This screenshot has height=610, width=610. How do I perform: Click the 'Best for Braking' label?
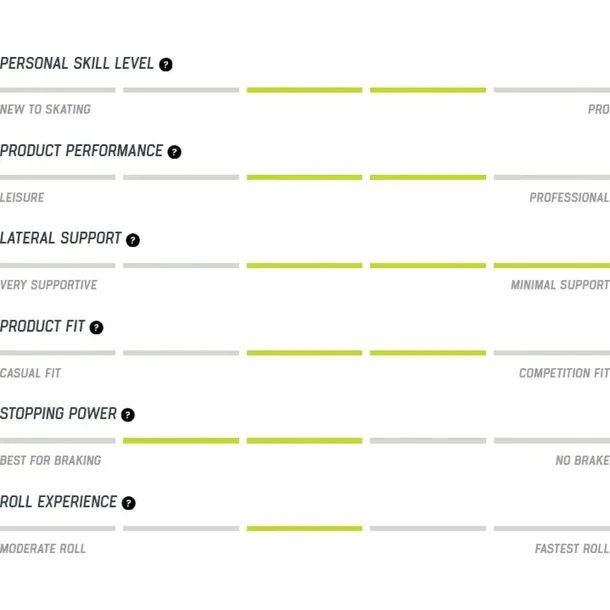point(51,461)
